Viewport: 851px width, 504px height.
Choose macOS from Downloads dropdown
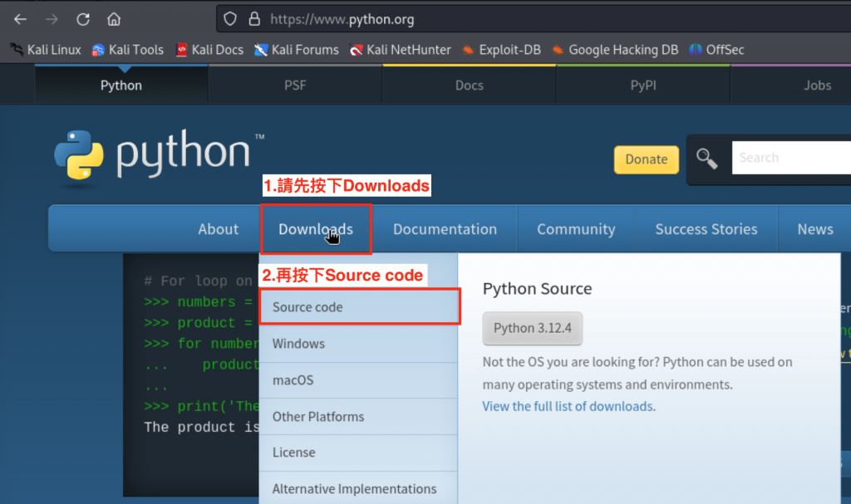359,380
